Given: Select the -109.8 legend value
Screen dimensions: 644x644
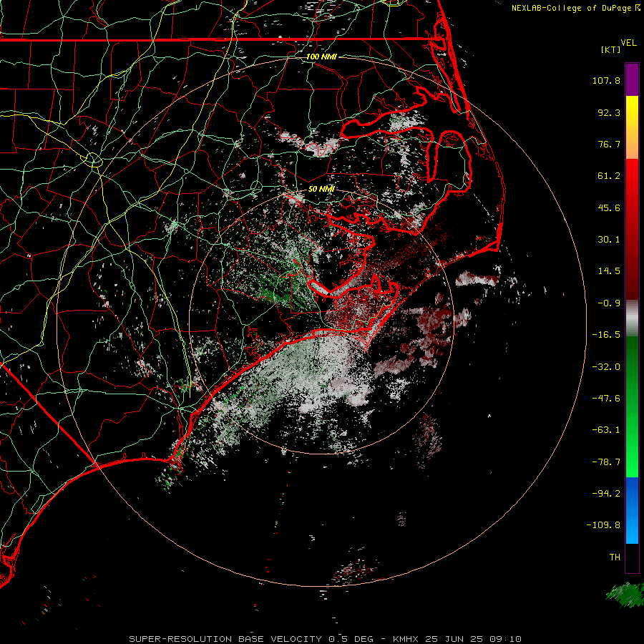Looking at the screenshot, I should tap(604, 525).
